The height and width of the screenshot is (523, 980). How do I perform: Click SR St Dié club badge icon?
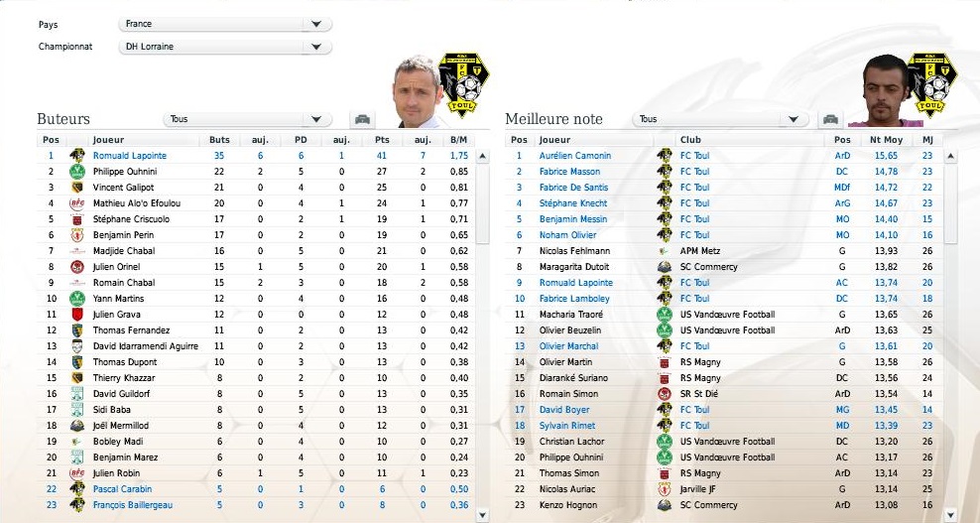(x=664, y=394)
